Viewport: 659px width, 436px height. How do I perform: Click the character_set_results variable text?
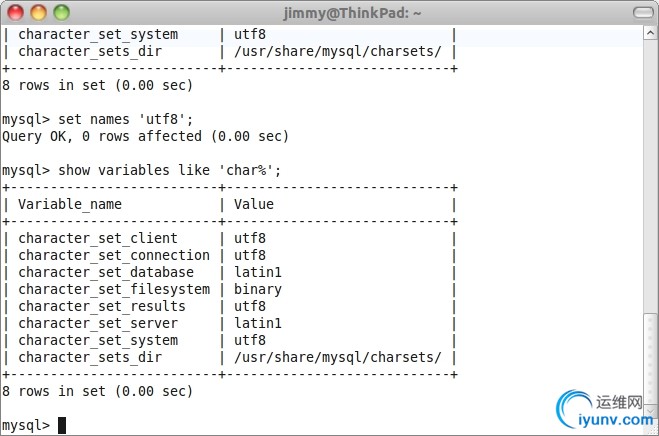click(x=102, y=306)
